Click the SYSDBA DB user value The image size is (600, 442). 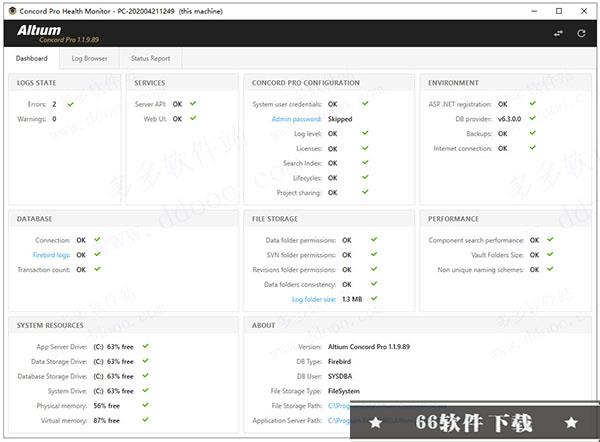[340, 376]
